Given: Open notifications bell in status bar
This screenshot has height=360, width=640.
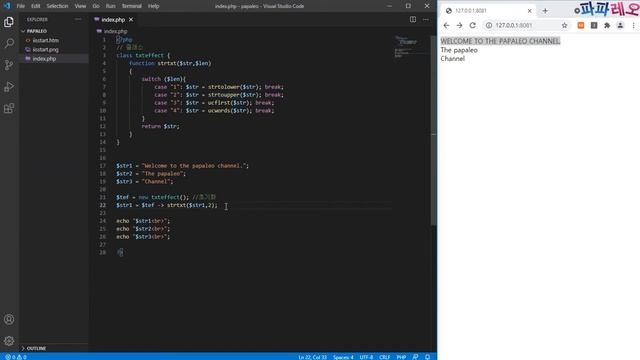Looking at the screenshot, I should tap(427, 357).
